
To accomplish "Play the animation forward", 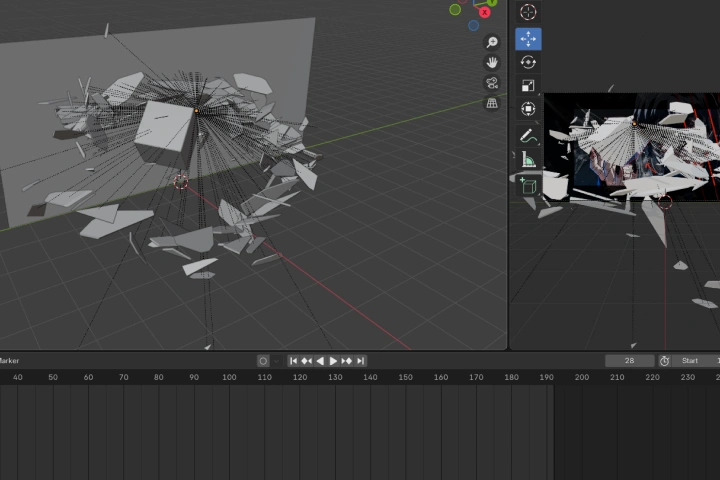I will point(333,361).
